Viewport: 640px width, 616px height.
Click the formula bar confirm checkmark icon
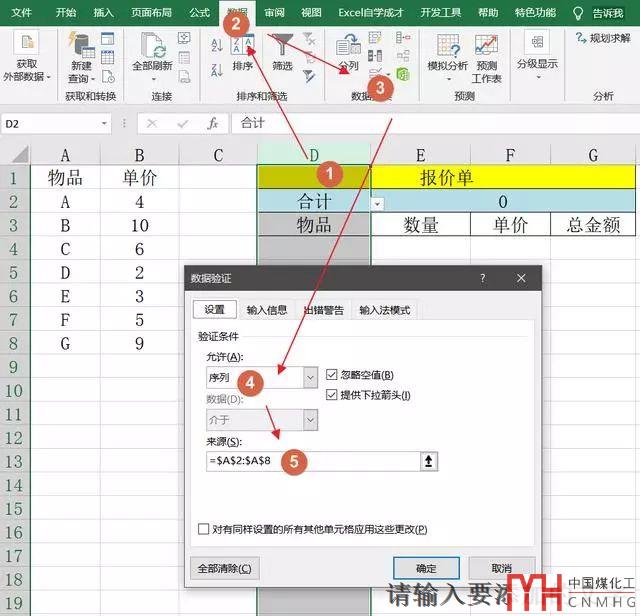182,123
